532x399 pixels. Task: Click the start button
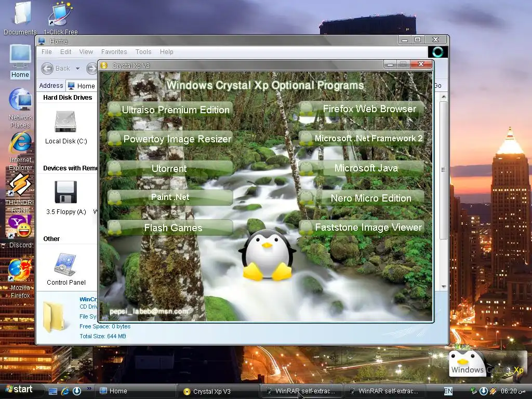[20, 390]
